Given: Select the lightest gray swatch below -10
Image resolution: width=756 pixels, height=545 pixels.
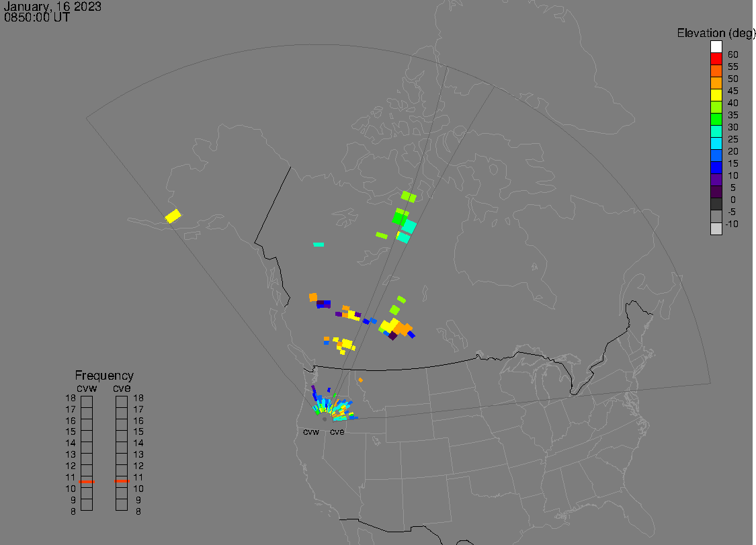Looking at the screenshot, I should point(716,228).
